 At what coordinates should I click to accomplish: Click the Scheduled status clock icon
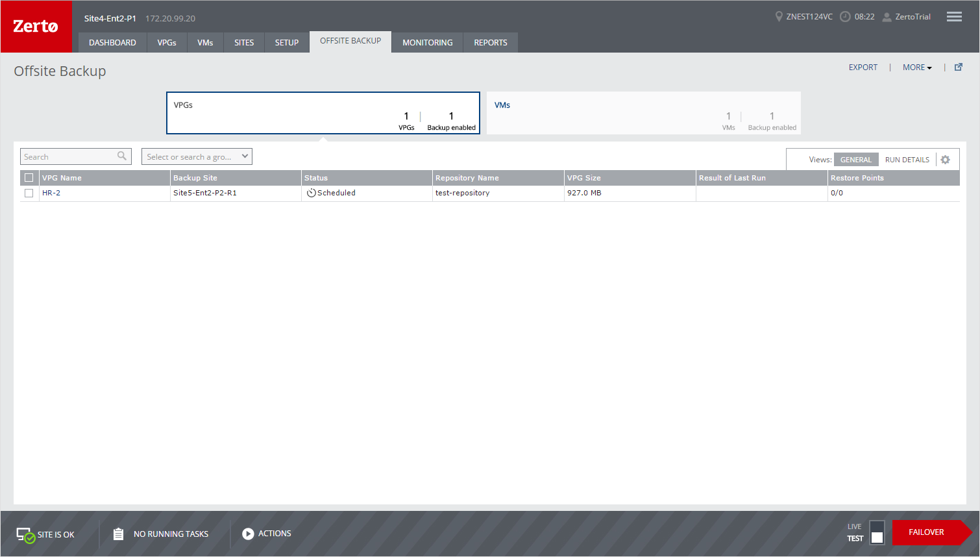[x=312, y=193]
